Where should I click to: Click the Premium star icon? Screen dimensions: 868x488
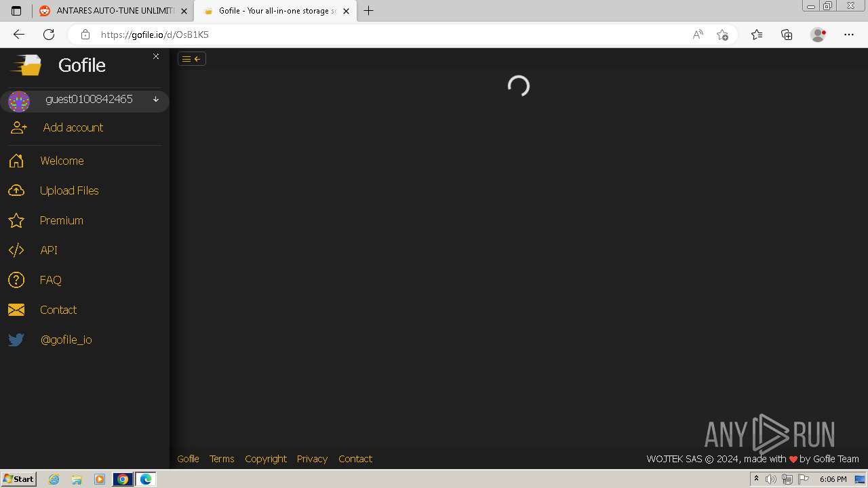click(16, 220)
